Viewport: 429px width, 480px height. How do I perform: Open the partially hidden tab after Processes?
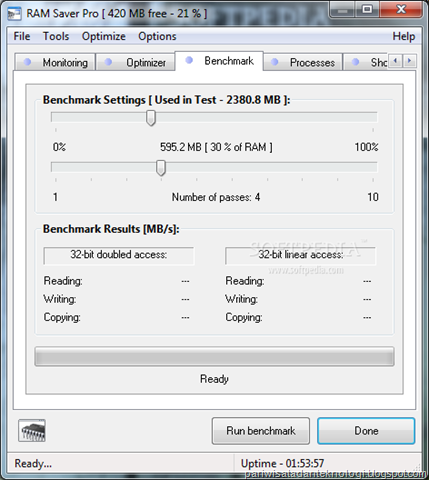[366, 62]
